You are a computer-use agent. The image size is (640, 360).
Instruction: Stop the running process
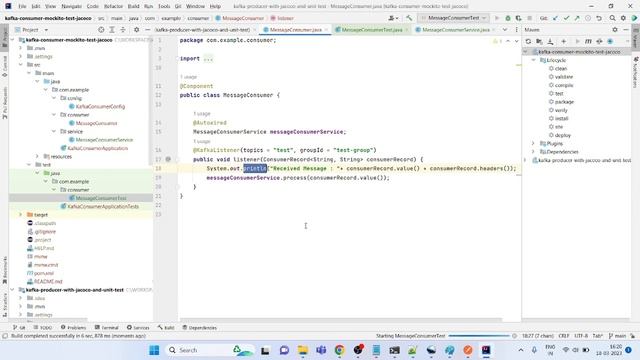(x=529, y=18)
